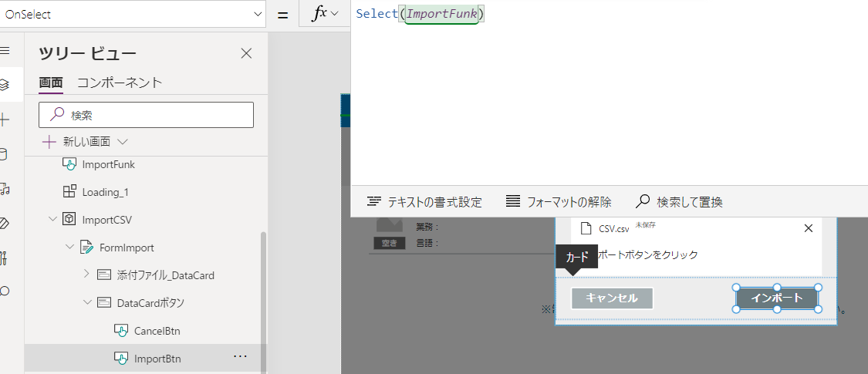Remove the CSV.csv attachment with X
The image size is (868, 374).
(x=809, y=228)
